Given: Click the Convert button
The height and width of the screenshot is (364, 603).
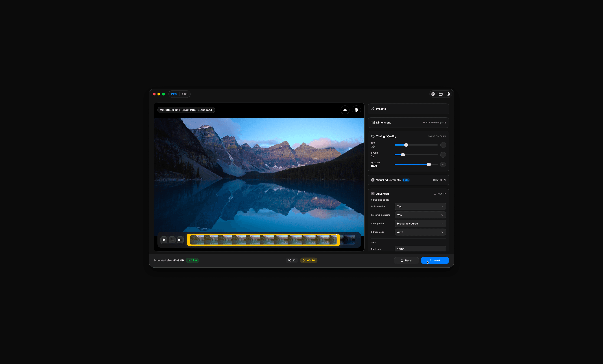Looking at the screenshot, I should pos(435,260).
